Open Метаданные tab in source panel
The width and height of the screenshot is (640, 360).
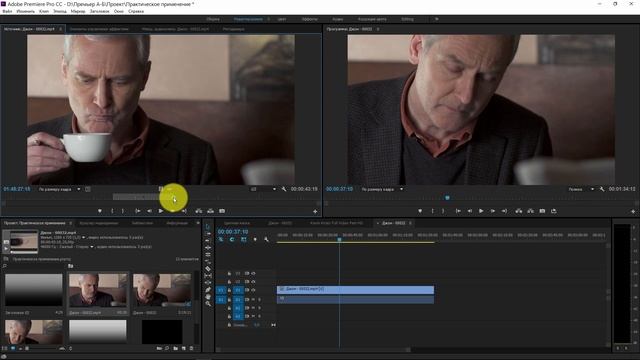[x=233, y=29]
